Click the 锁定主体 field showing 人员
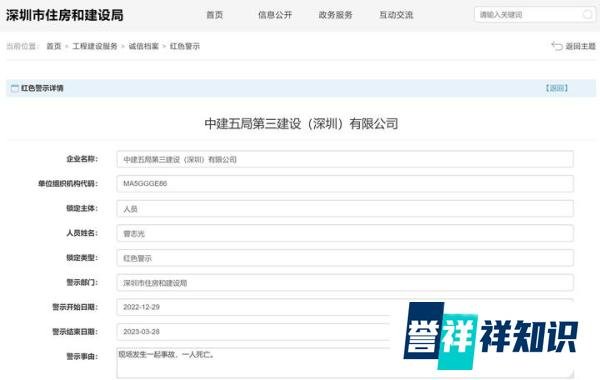The image size is (600, 380). point(345,209)
